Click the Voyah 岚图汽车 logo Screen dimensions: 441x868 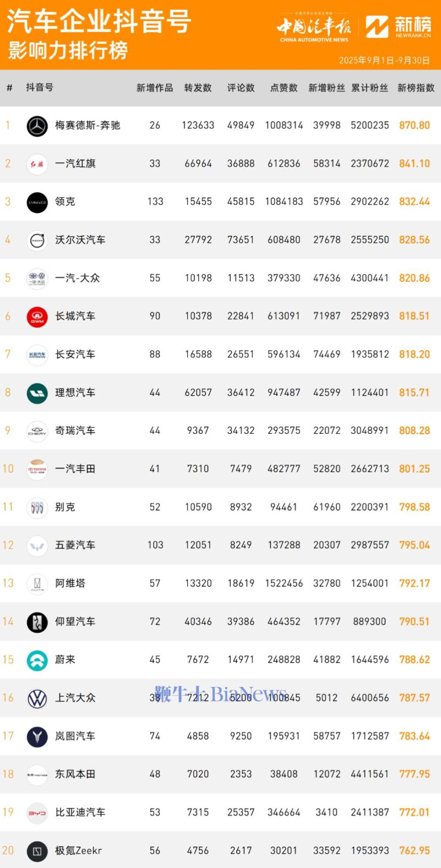(x=37, y=737)
